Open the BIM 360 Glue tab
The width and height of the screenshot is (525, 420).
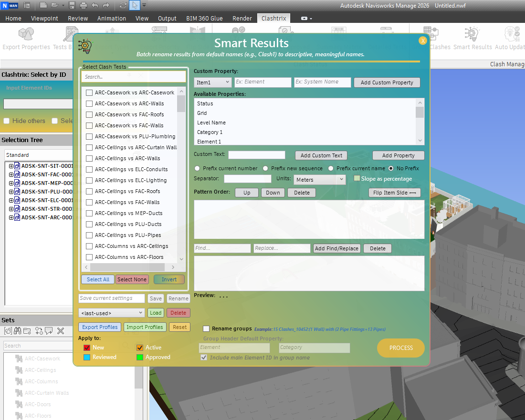click(204, 18)
